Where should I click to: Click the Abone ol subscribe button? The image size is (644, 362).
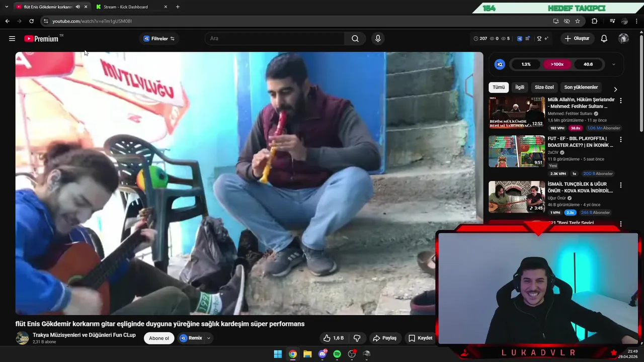(159, 338)
